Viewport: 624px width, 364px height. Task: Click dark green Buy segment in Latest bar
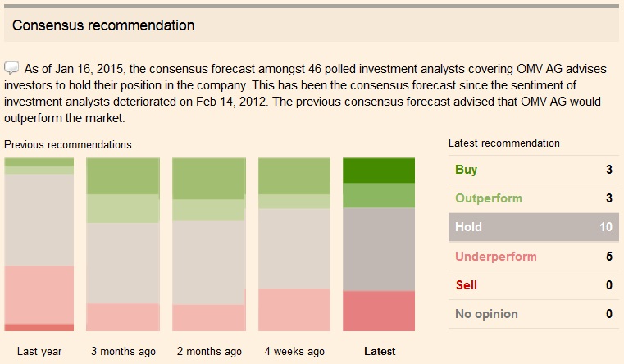tap(379, 171)
